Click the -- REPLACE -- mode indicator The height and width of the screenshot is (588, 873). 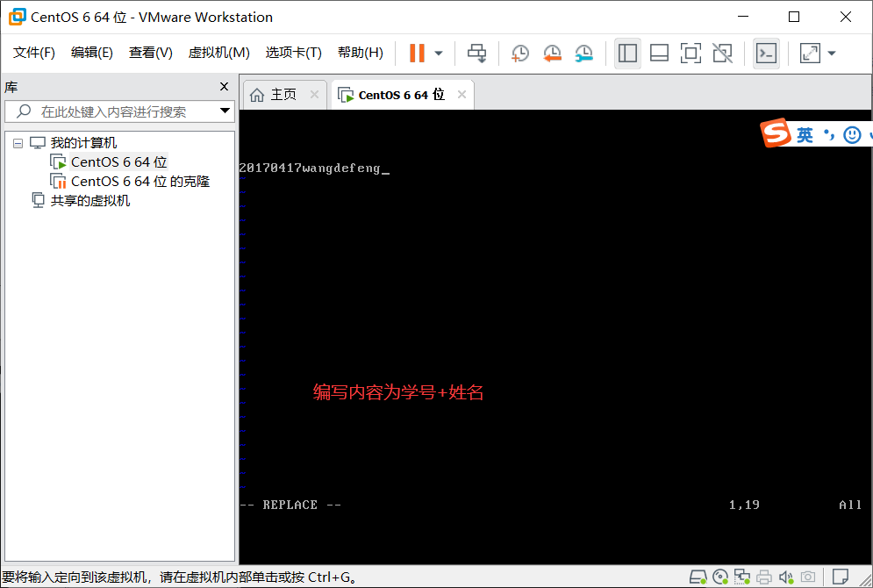pyautogui.click(x=290, y=505)
